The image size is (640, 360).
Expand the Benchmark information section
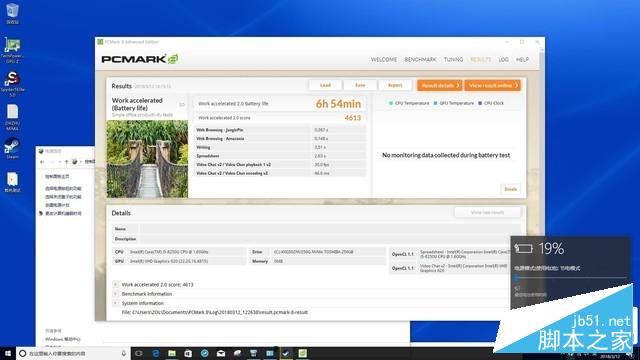[116, 294]
